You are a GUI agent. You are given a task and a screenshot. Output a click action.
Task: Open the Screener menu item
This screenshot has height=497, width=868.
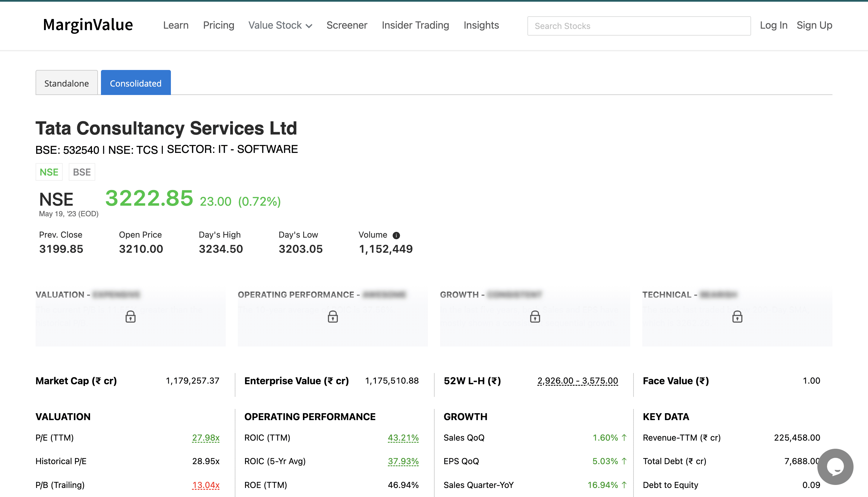347,25
